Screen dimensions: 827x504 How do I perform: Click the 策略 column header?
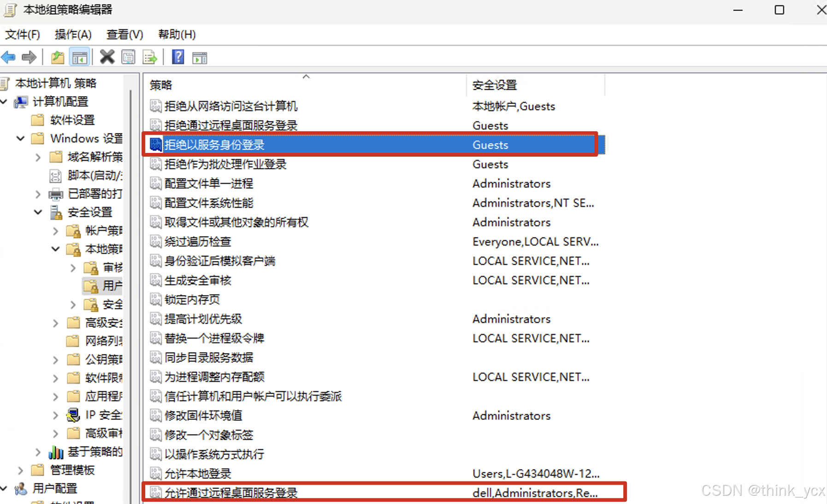160,85
